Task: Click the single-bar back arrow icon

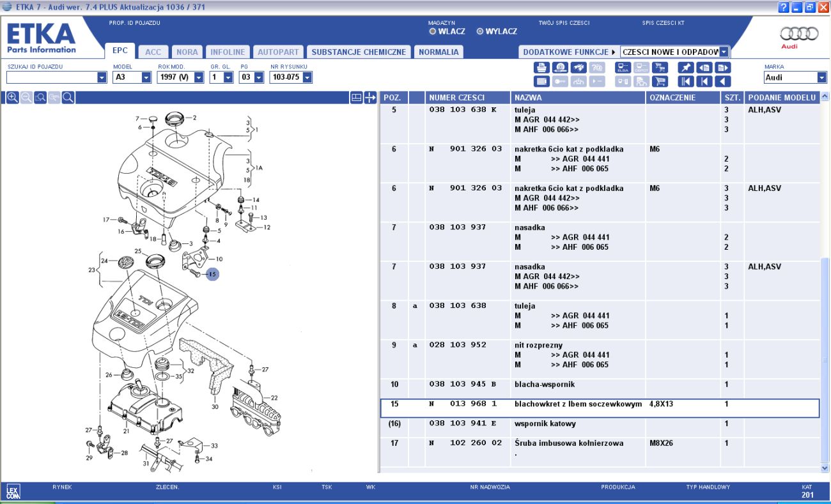Action: (704, 81)
